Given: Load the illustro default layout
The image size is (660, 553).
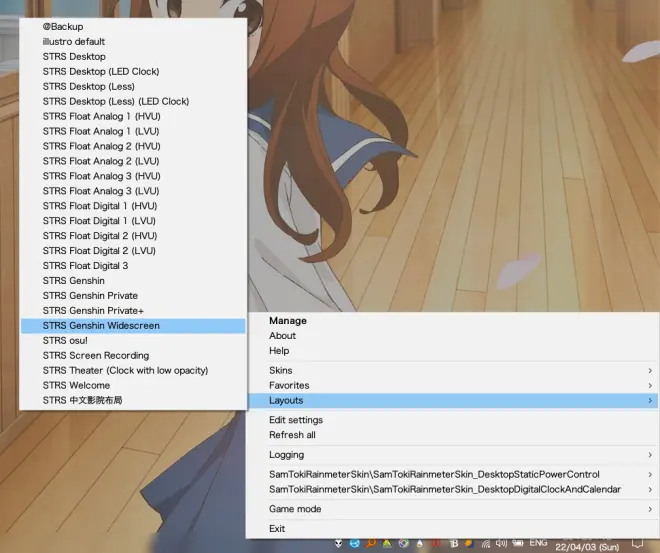Looking at the screenshot, I should pos(133,42).
